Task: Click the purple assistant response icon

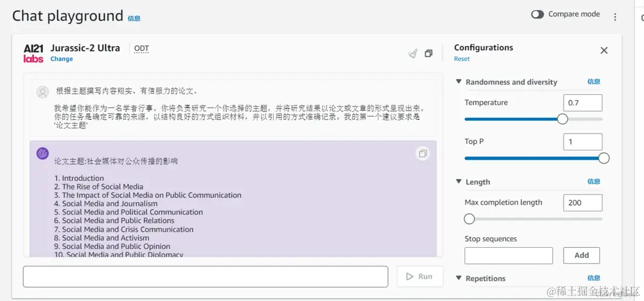Action: [x=42, y=153]
